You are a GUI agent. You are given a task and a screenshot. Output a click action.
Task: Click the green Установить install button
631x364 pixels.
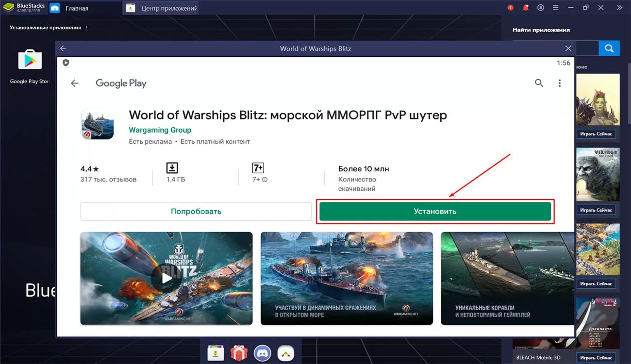click(x=435, y=212)
